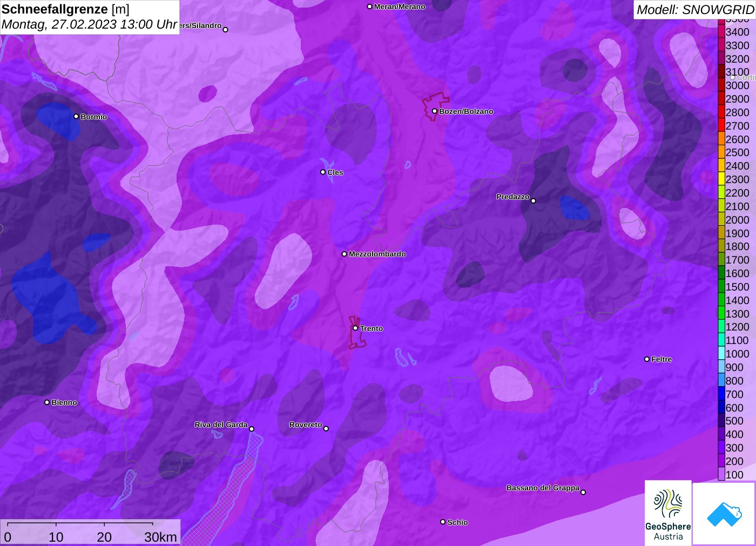Click the 500 legend value
The image size is (756, 546).
(x=734, y=421)
